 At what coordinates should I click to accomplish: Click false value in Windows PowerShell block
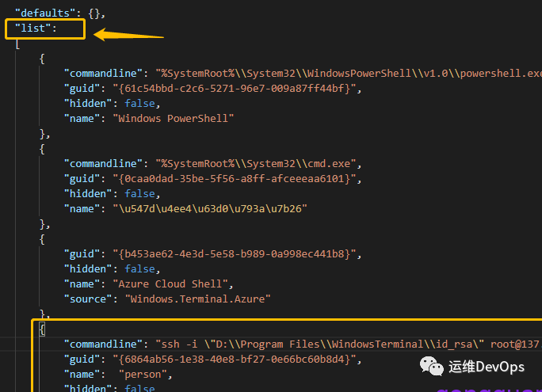coord(140,103)
